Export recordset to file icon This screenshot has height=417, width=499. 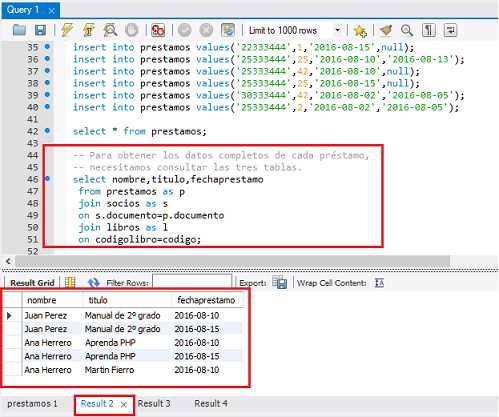click(x=279, y=283)
